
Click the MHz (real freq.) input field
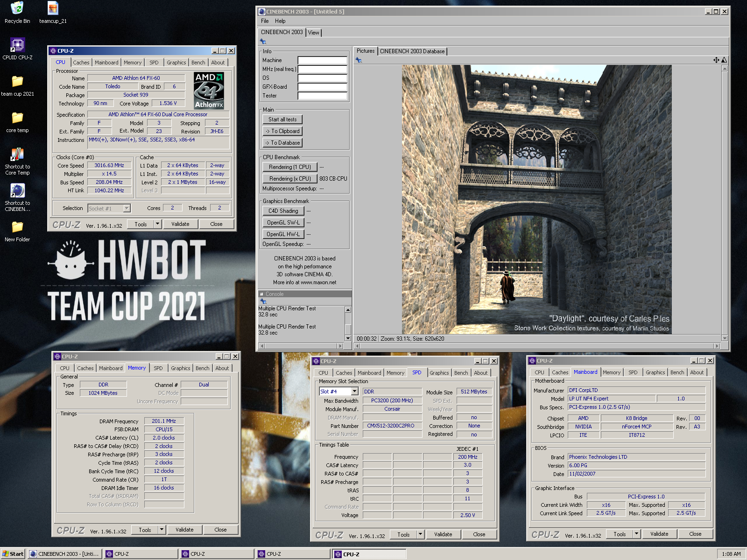coord(323,69)
